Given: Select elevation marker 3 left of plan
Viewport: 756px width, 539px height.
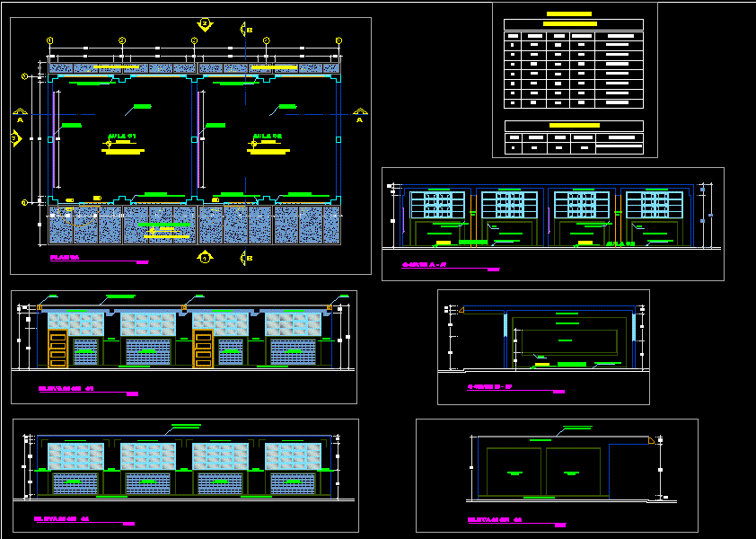Looking at the screenshot, I should tap(16, 139).
